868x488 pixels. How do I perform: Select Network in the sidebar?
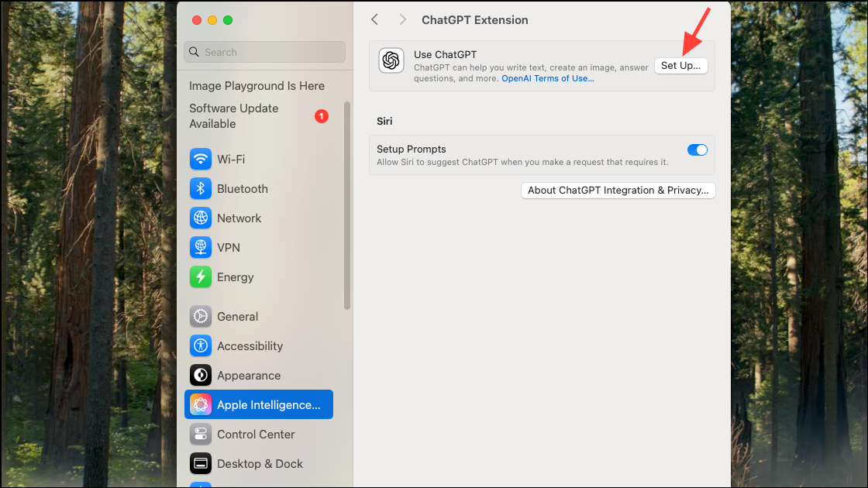pos(259,218)
